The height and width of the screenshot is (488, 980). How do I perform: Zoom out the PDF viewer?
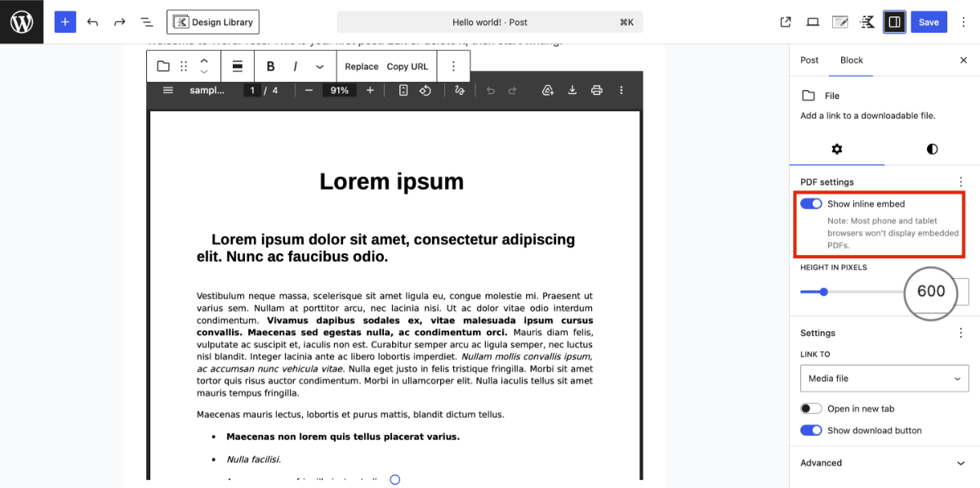[309, 90]
